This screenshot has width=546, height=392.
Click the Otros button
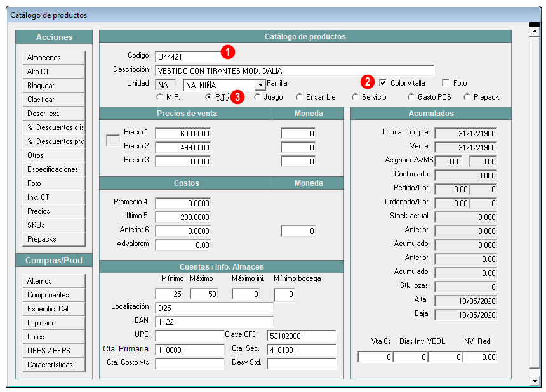click(x=53, y=155)
